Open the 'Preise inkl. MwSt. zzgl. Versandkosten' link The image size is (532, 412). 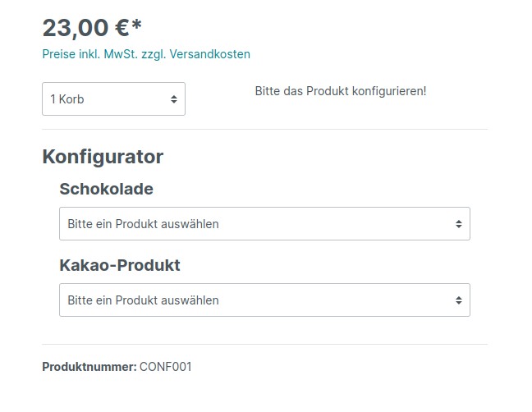coord(146,54)
